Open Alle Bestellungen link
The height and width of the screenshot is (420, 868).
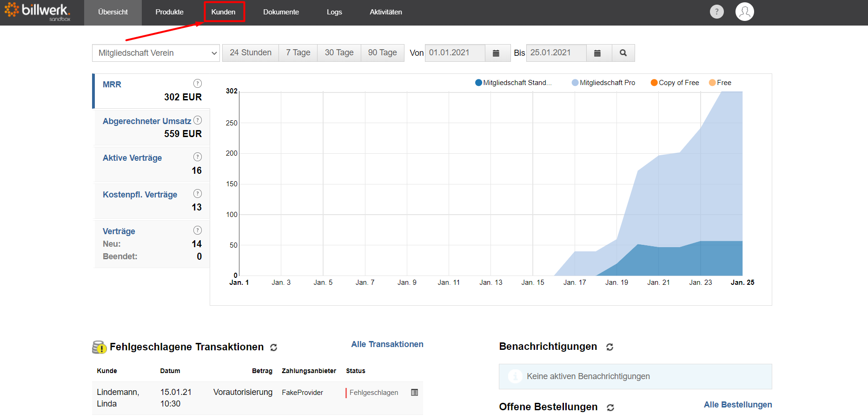(x=738, y=405)
